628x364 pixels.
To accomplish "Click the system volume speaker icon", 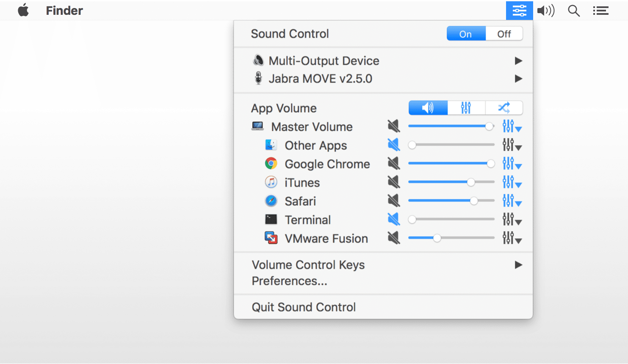I will coord(546,11).
